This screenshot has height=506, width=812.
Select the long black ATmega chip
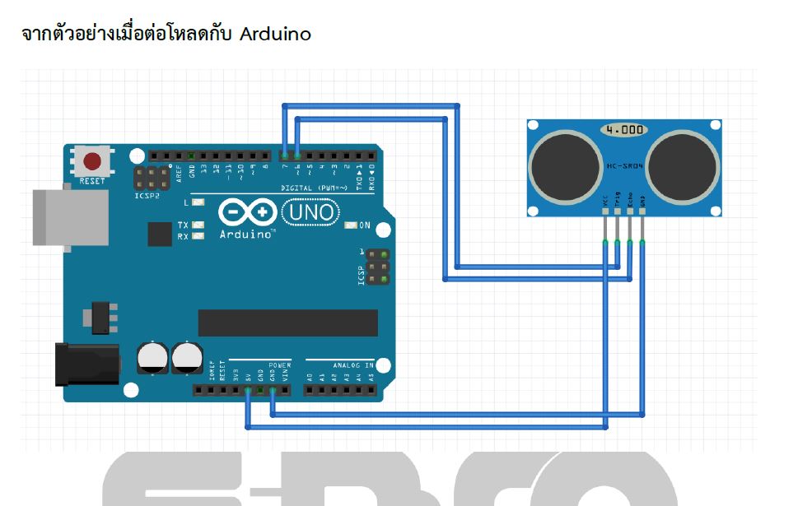pos(287,323)
